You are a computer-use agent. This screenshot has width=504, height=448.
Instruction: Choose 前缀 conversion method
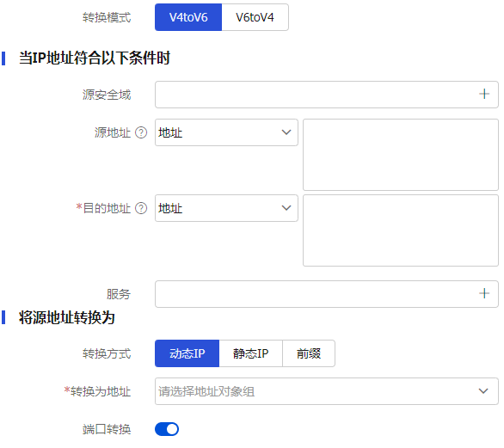click(309, 353)
